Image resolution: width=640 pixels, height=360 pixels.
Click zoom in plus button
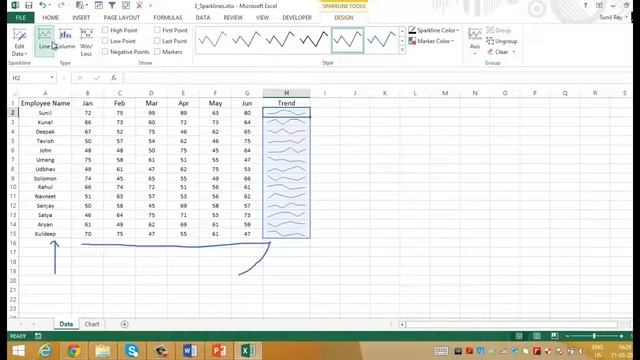[621, 336]
